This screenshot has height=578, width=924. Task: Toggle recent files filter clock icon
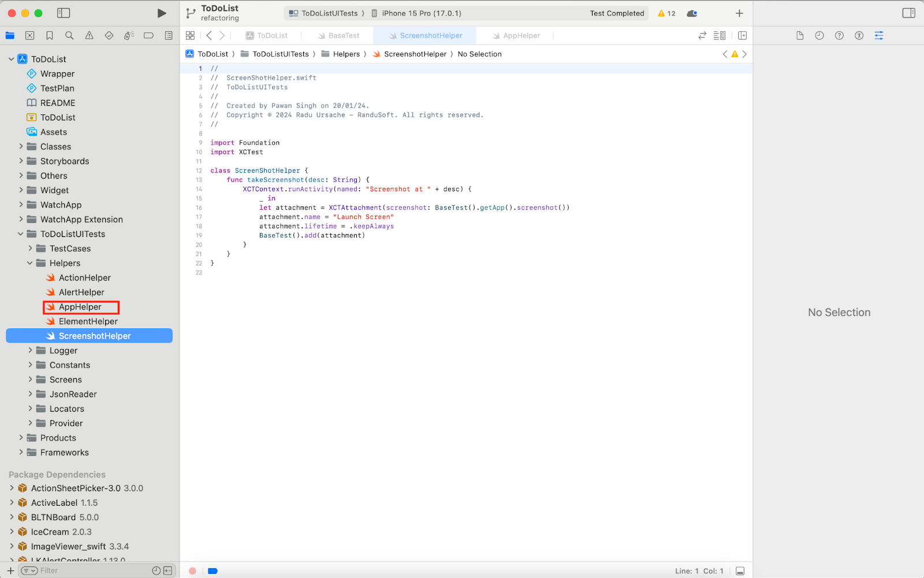(x=156, y=570)
